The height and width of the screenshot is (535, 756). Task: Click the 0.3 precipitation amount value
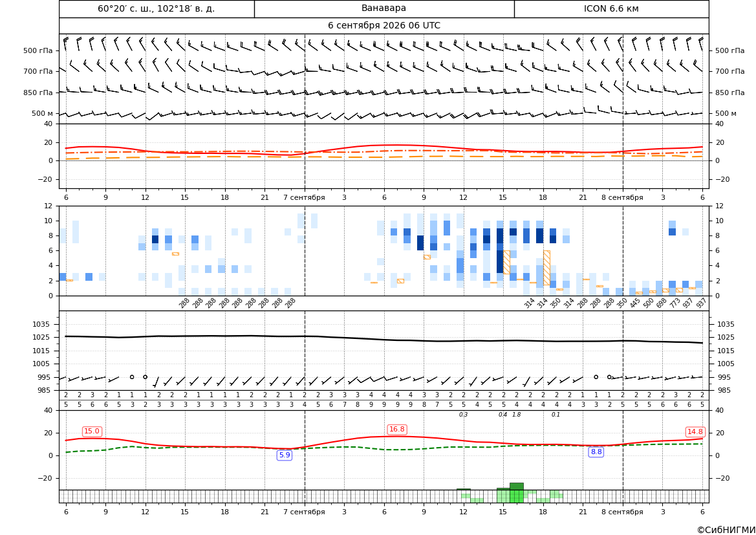(463, 415)
